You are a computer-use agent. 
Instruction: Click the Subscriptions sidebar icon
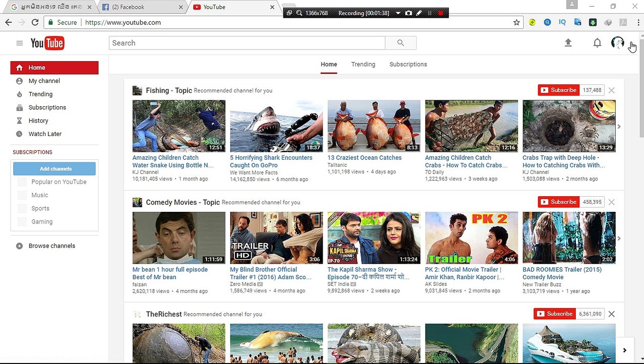tap(19, 108)
